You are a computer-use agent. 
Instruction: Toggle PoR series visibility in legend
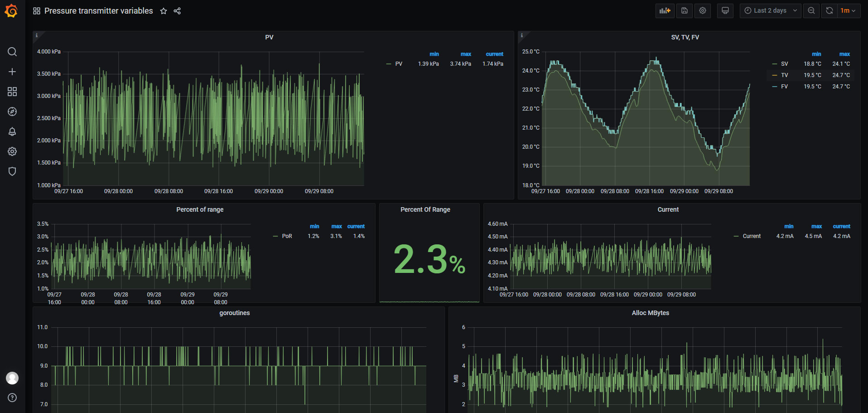[287, 236]
